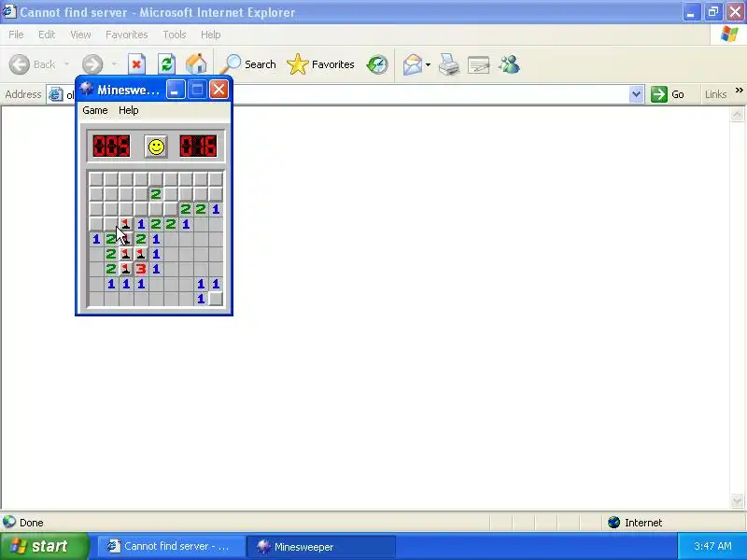Click the Windows flag logo throbber
Screen dimensions: 747x560
coord(729,35)
